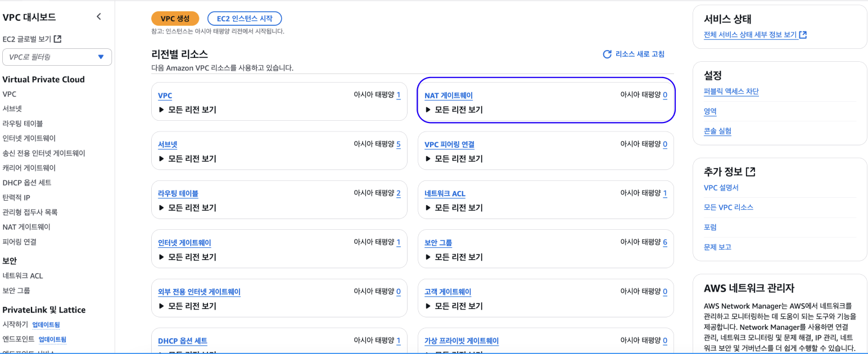Click the VPC 생성 button
Image resolution: width=868 pixels, height=354 pixels.
175,19
